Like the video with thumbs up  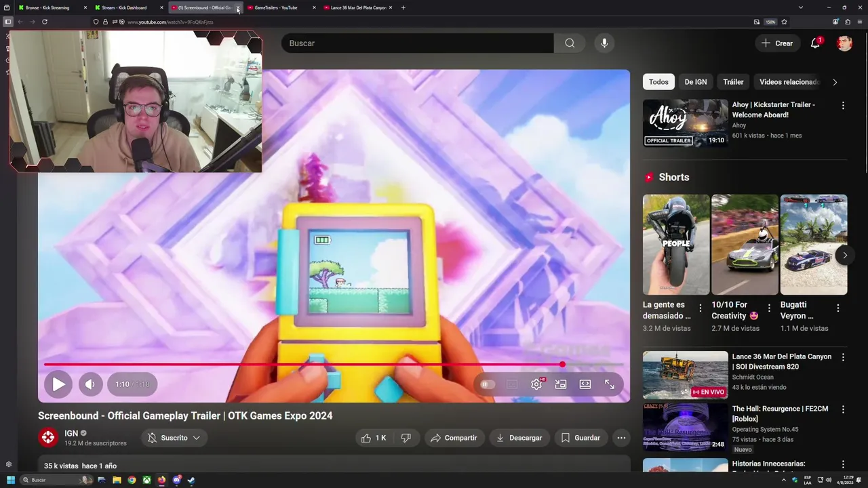point(374,438)
